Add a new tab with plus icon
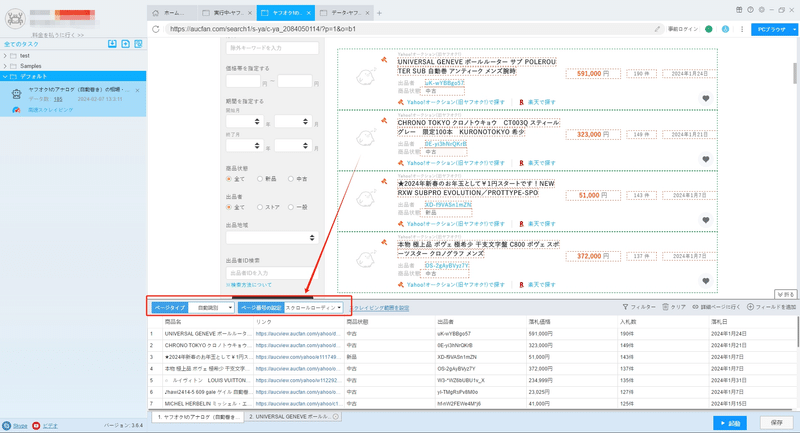Image resolution: width=800 pixels, height=433 pixels. point(379,13)
